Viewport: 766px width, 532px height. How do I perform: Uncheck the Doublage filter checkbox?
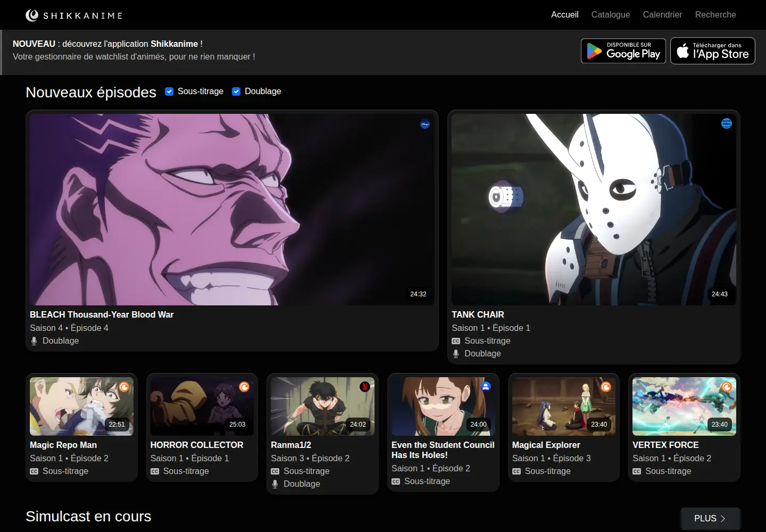[x=236, y=92]
